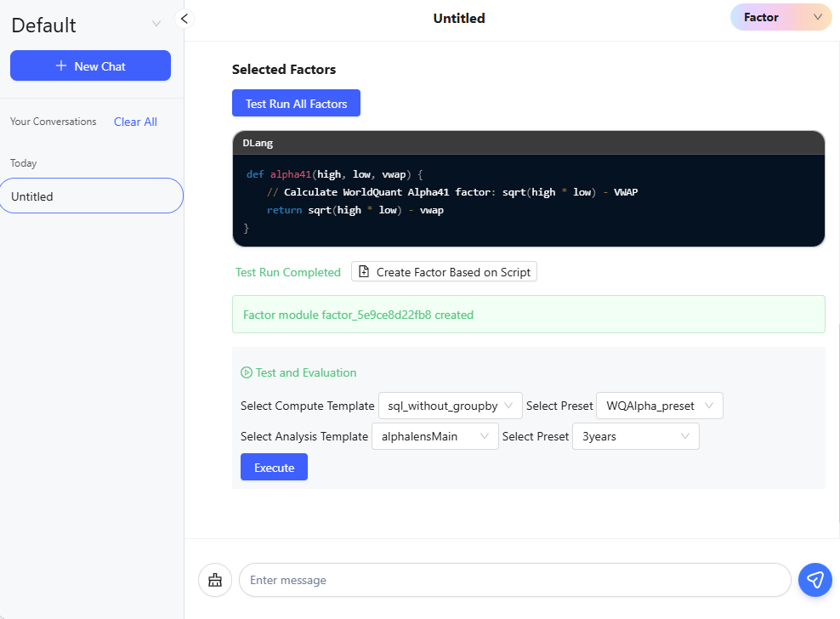Click the DLang code block header
Screen dimensions: 840x619
[x=528, y=143]
